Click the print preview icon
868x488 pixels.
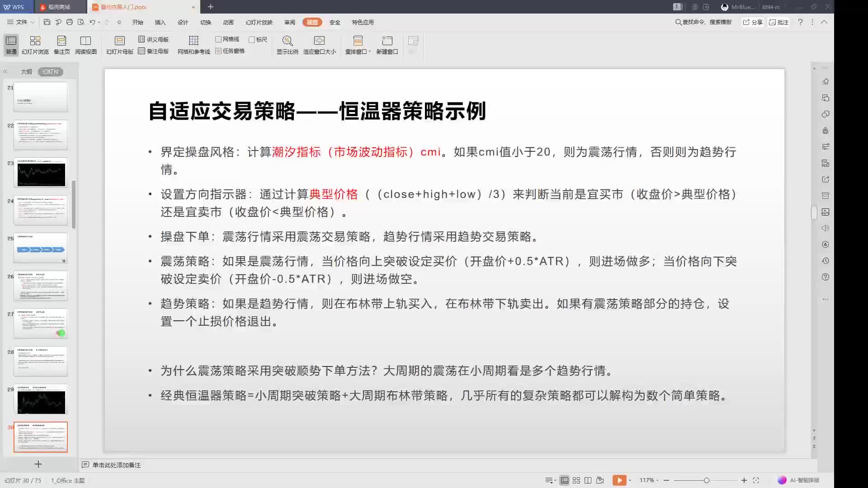(x=81, y=22)
